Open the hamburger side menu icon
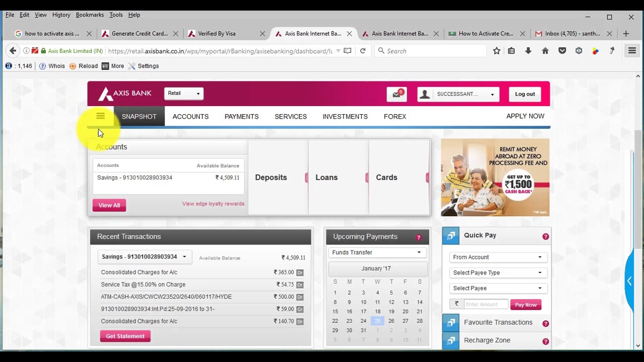Image resolution: width=644 pixels, height=362 pixels. coord(101,116)
